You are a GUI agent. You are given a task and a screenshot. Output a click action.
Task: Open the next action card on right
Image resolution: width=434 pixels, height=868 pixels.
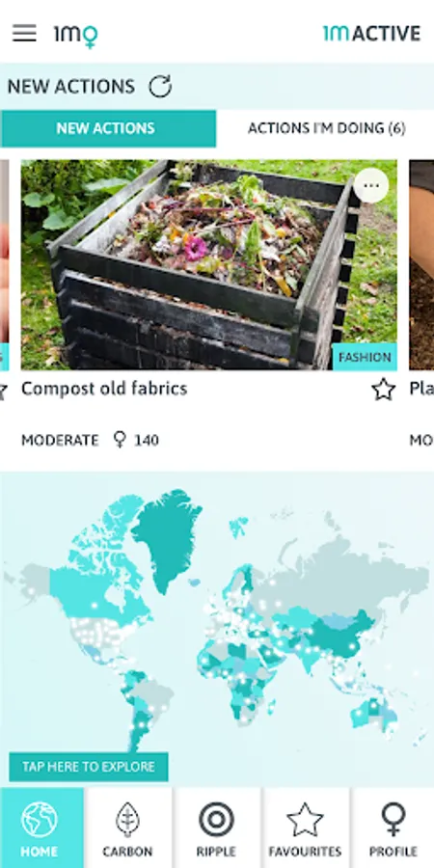point(421,264)
